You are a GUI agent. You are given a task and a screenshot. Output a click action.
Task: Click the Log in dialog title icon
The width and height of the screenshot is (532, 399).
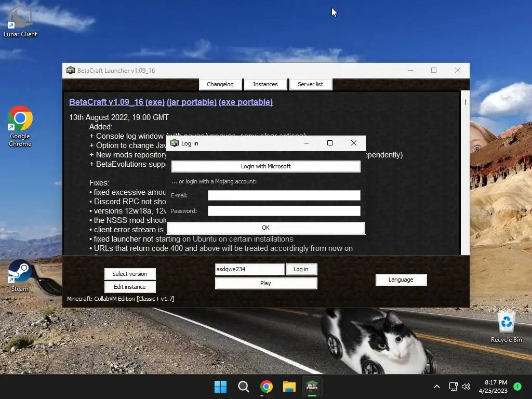point(175,143)
